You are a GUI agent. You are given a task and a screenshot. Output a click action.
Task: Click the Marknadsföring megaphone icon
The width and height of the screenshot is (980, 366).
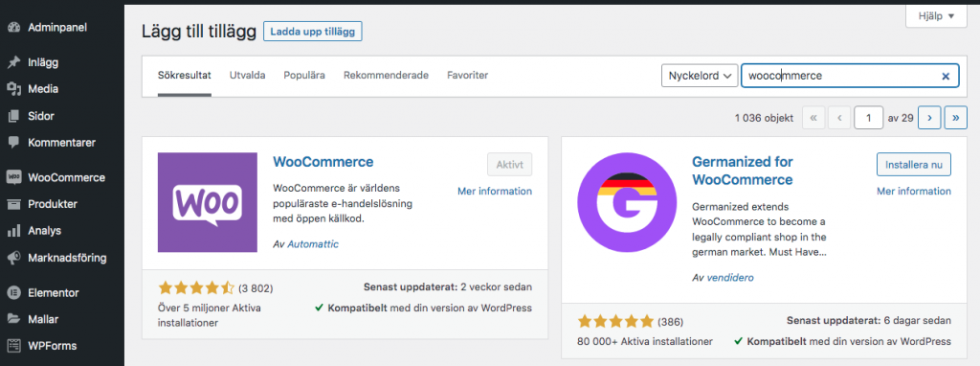click(13, 258)
